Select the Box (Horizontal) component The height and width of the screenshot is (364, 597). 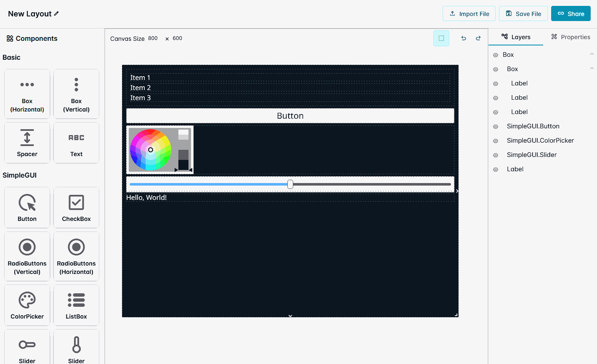(x=27, y=94)
